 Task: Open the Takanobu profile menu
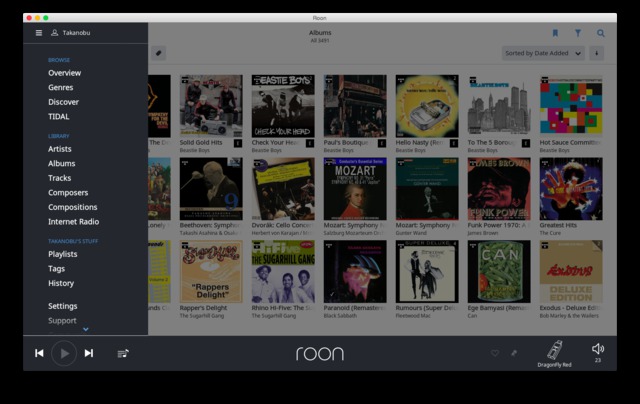(x=71, y=33)
